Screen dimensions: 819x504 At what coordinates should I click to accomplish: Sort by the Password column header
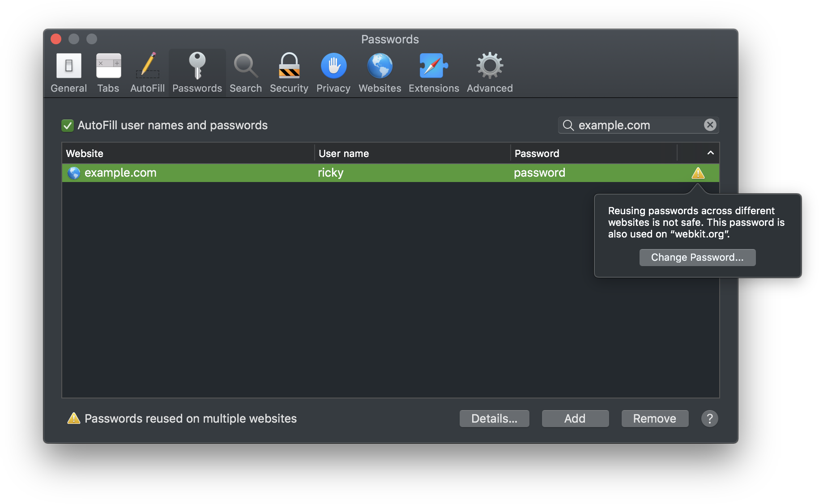click(594, 153)
